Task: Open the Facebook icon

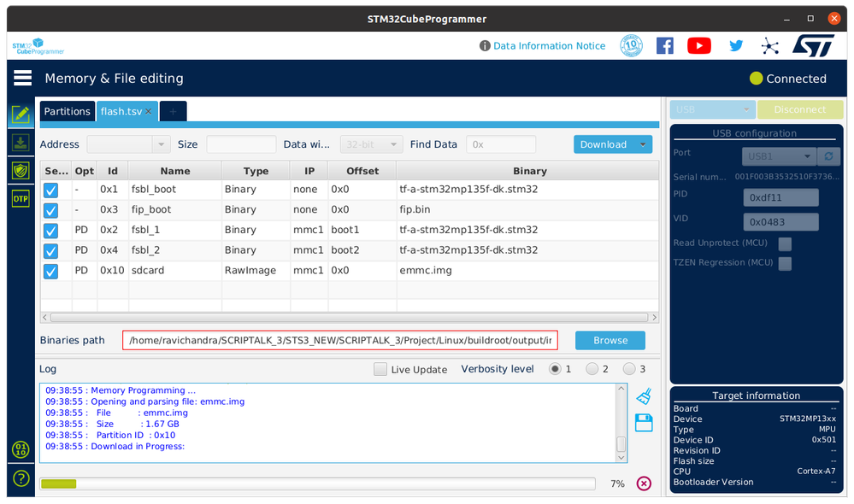Action: click(x=664, y=46)
